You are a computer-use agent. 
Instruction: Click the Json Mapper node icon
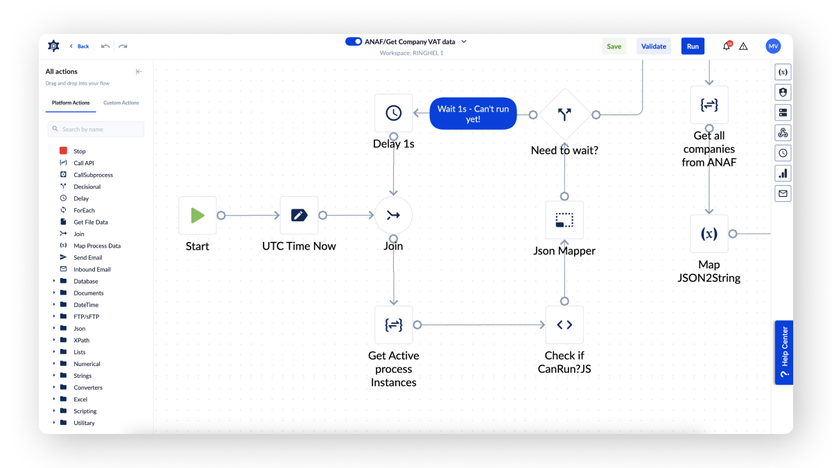pyautogui.click(x=564, y=220)
